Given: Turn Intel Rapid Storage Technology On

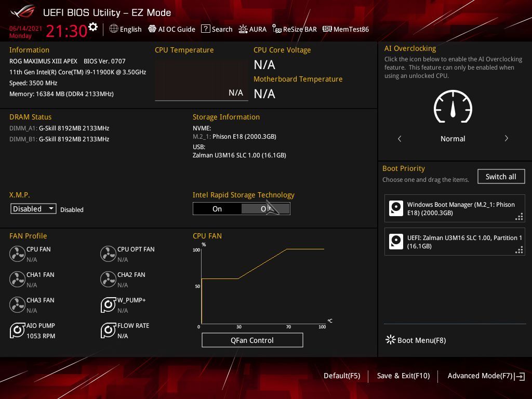Looking at the screenshot, I should [x=217, y=209].
